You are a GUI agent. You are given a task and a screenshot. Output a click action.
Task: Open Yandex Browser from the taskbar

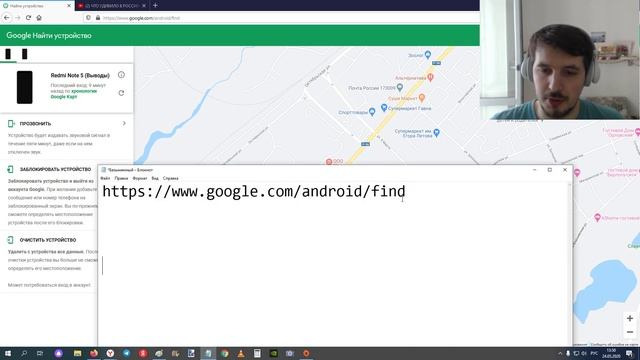pos(110,353)
